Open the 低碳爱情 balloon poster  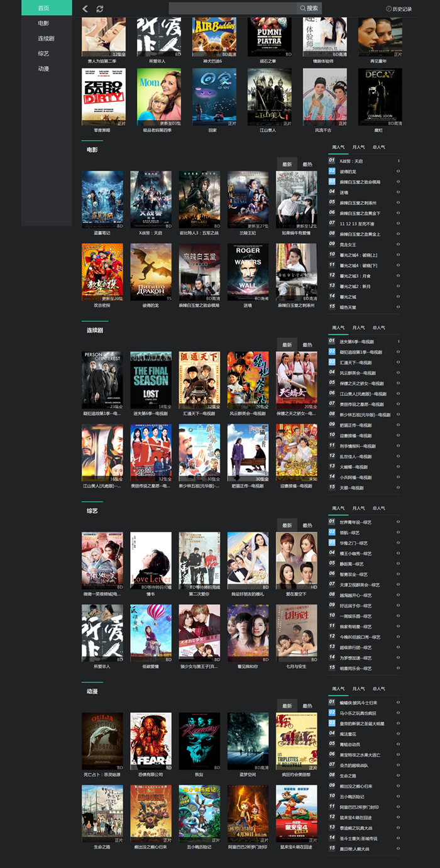click(151, 634)
